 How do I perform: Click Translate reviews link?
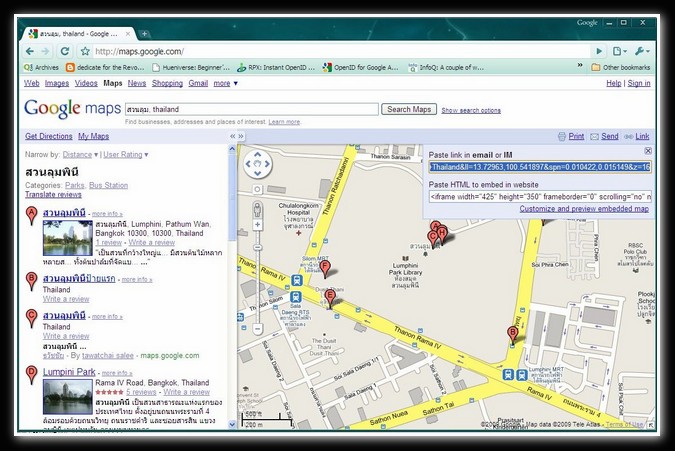(x=53, y=195)
